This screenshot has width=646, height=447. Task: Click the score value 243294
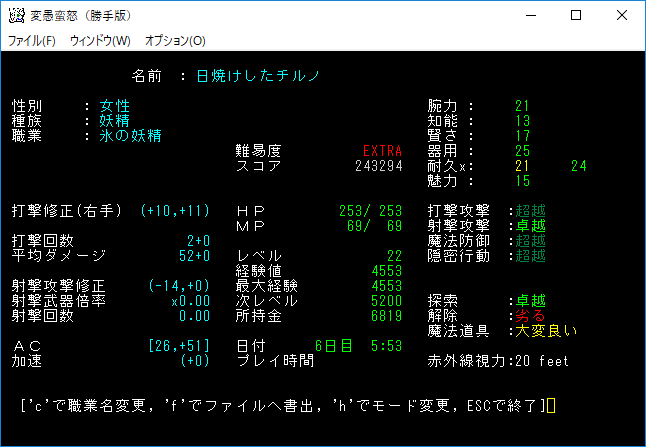point(378,166)
